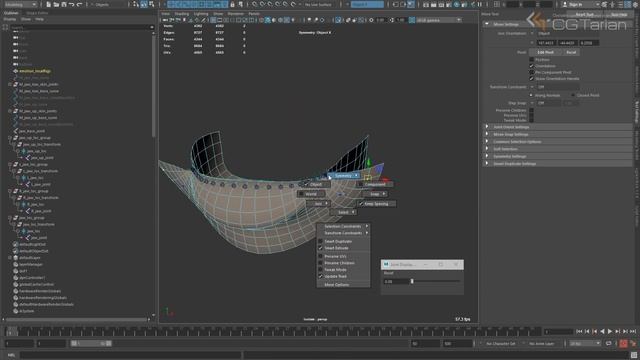Save the current scene from the status line
640x360 pixels.
(x=64, y=4)
